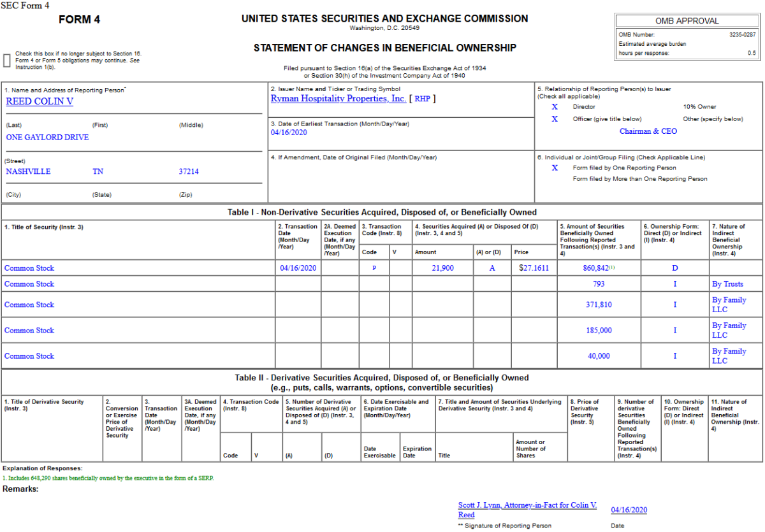The image size is (765, 532).
Task: Open the REED COLIN V reporting person link
Action: (x=40, y=101)
